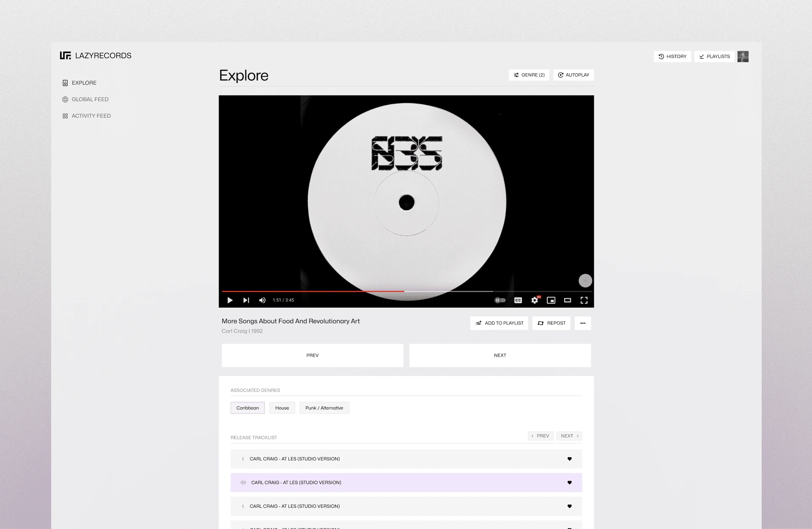The height and width of the screenshot is (529, 812).
Task: Select the House genre tag
Action: (x=282, y=408)
